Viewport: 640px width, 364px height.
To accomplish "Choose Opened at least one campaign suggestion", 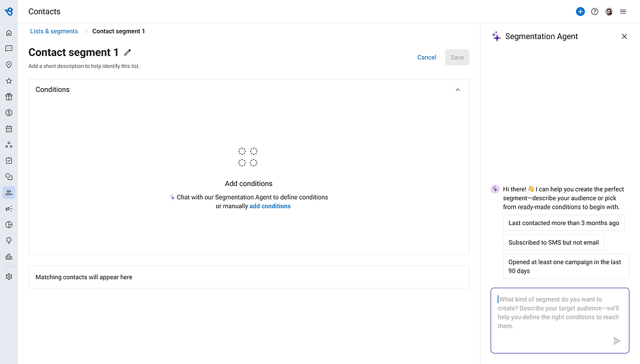I will 566,266.
